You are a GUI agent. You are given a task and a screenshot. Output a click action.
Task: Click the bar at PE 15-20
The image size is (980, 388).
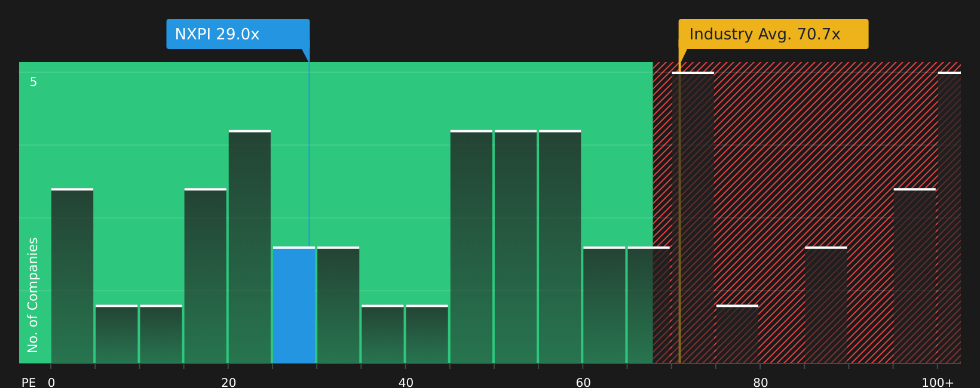pos(206,276)
